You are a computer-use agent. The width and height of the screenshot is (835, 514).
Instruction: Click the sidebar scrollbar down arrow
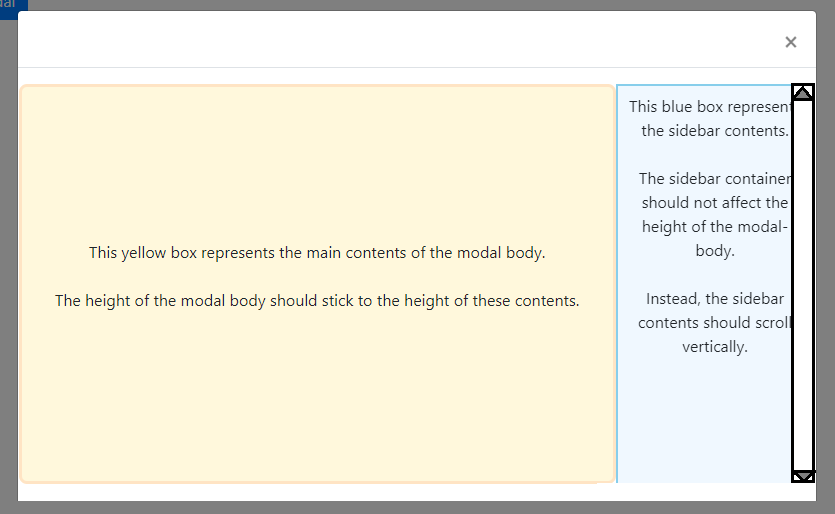(803, 476)
